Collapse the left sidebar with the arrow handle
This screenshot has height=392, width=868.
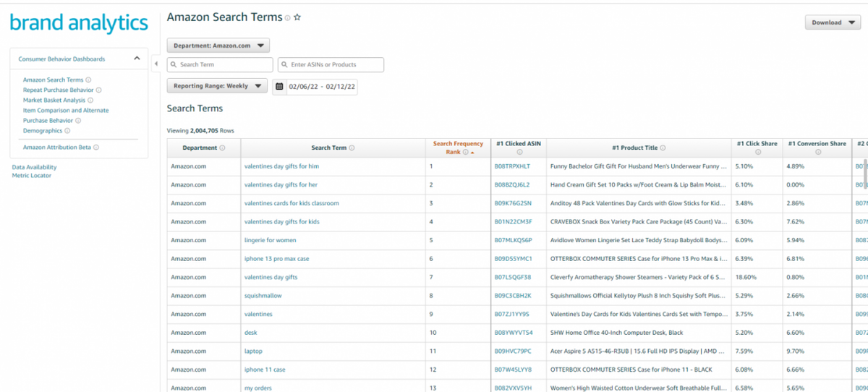[x=156, y=64]
